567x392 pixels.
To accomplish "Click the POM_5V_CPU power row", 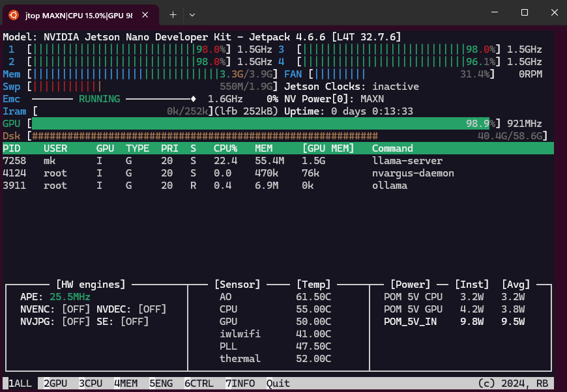I will coord(454,297).
